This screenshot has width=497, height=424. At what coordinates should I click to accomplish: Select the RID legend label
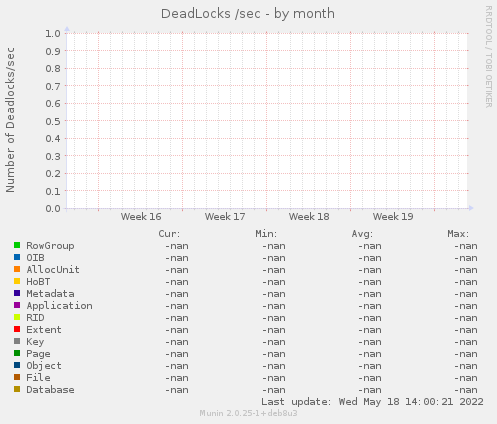(35, 318)
